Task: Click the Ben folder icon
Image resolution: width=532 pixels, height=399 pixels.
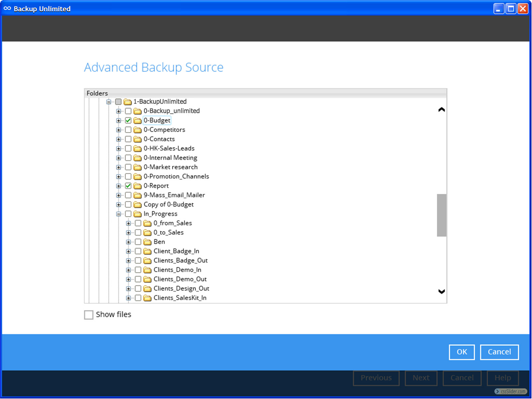Action: click(x=147, y=242)
